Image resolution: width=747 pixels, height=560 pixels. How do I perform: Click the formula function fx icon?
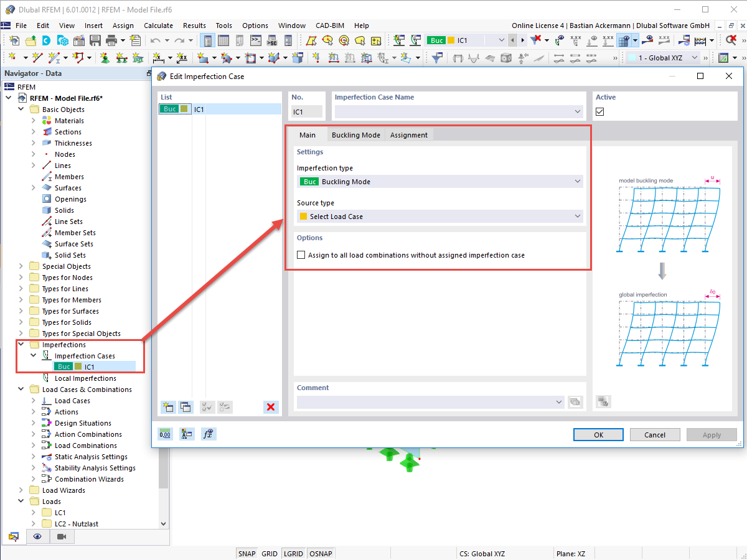tap(209, 434)
